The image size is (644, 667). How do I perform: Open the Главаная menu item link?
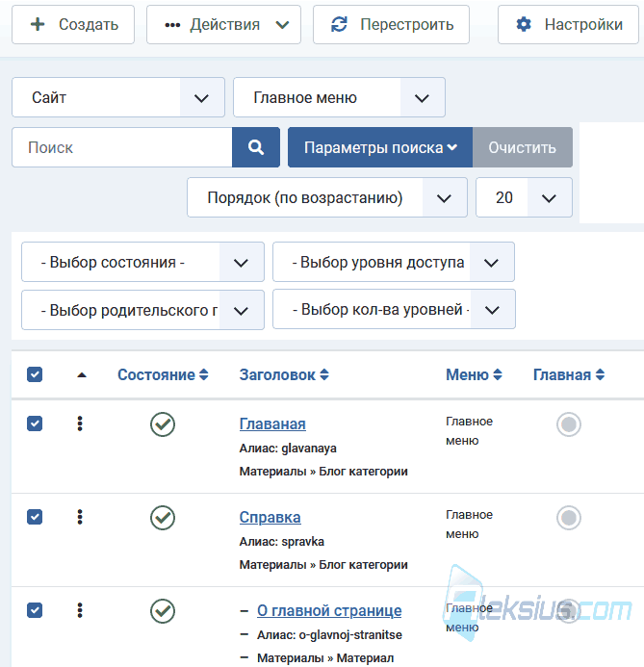pyautogui.click(x=272, y=423)
